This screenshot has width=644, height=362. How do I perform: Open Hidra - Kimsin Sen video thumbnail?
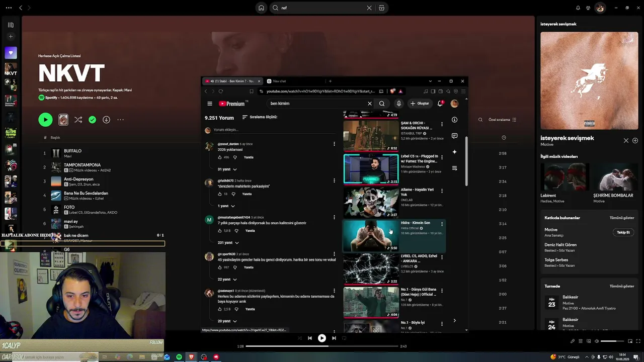(371, 235)
